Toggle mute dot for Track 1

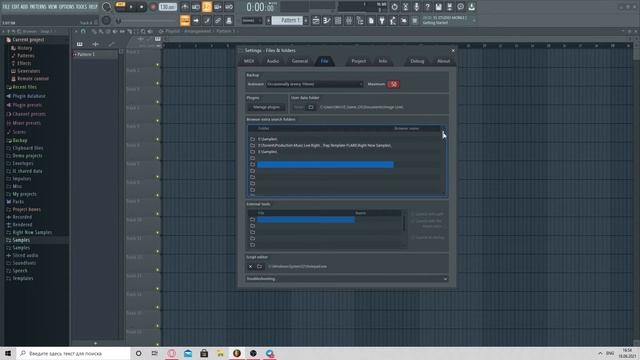[157, 65]
